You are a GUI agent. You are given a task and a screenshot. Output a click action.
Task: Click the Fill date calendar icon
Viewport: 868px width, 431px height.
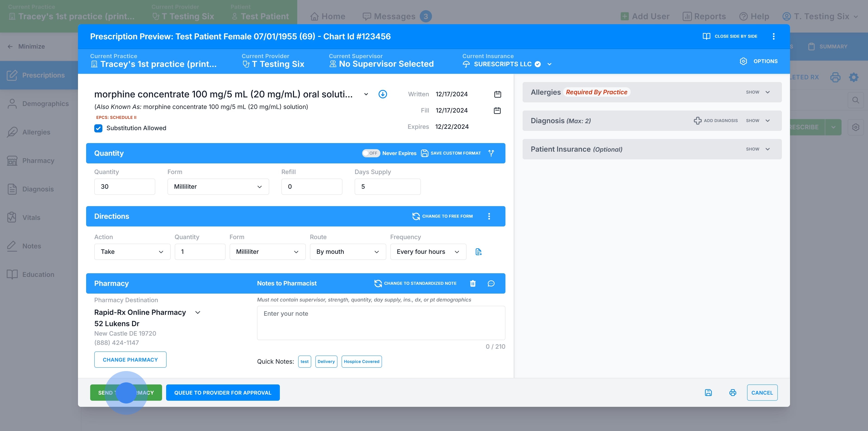click(x=497, y=111)
